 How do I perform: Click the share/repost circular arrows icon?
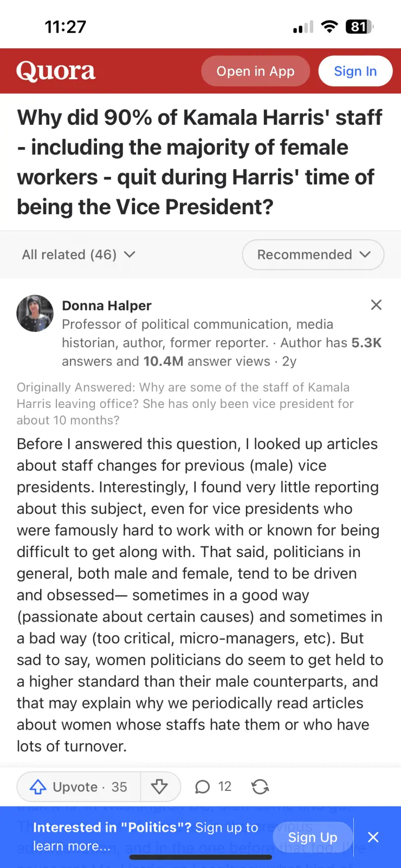pos(260,787)
